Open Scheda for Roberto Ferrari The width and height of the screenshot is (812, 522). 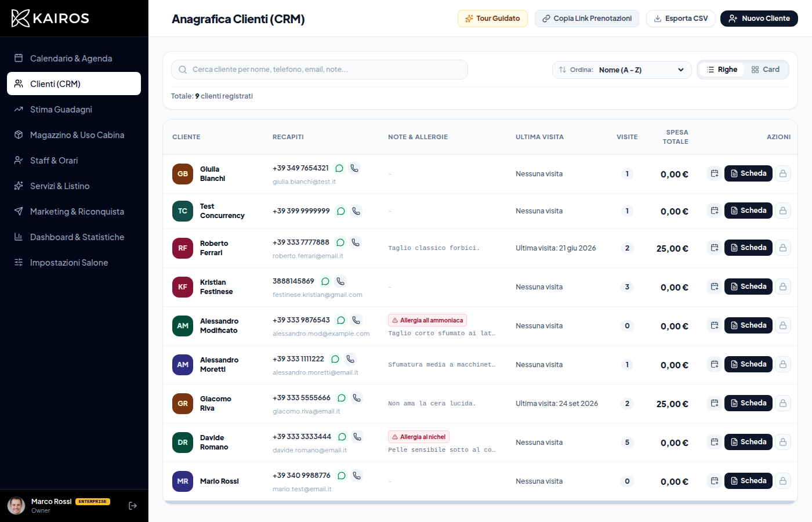pos(748,248)
